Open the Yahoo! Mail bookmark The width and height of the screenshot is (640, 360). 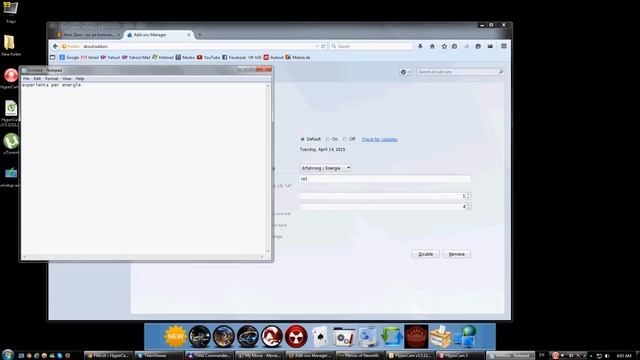coord(136,58)
